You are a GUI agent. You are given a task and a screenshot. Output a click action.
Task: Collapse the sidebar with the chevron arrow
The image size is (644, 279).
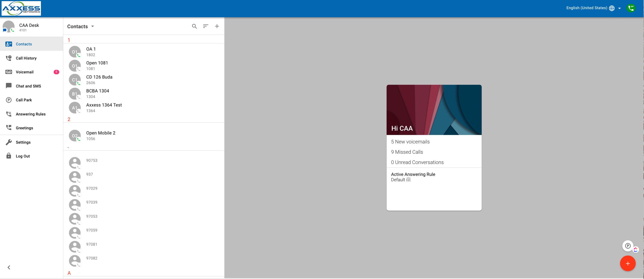(x=9, y=268)
